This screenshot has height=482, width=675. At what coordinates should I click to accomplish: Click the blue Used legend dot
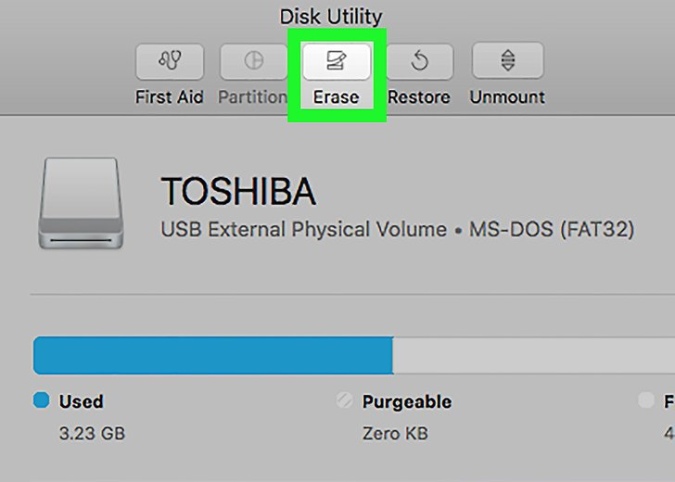tap(41, 400)
